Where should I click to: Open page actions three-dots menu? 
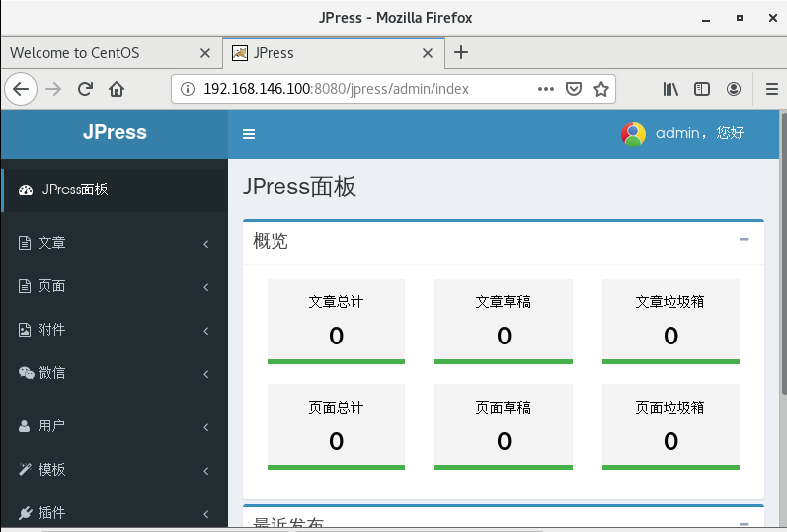coord(546,89)
